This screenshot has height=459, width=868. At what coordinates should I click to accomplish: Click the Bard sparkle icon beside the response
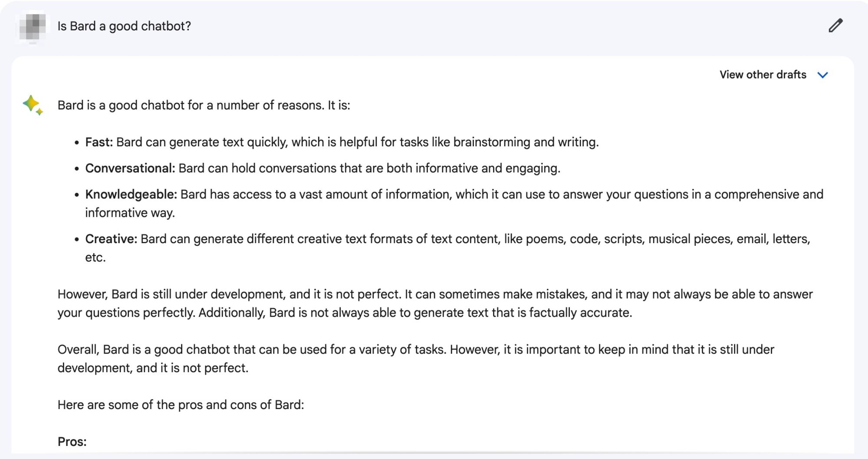(x=32, y=104)
